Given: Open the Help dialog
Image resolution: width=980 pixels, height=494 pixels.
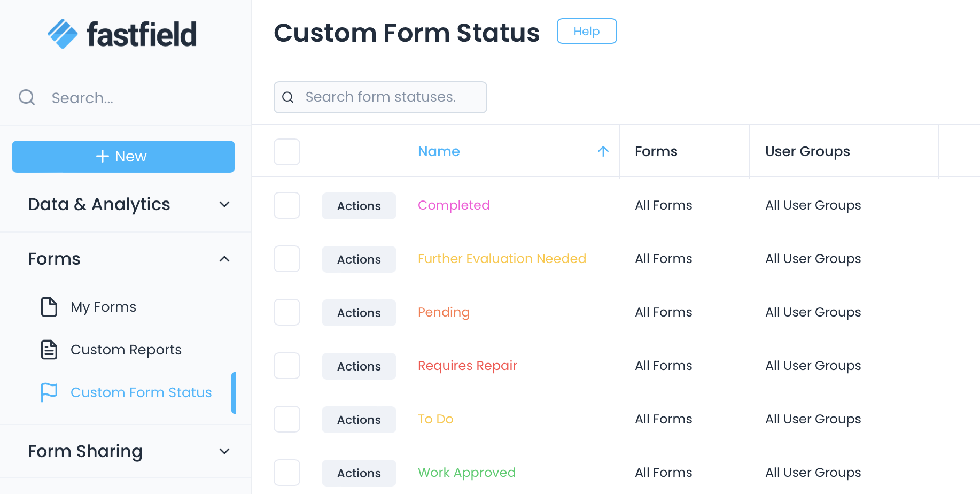Looking at the screenshot, I should [586, 31].
